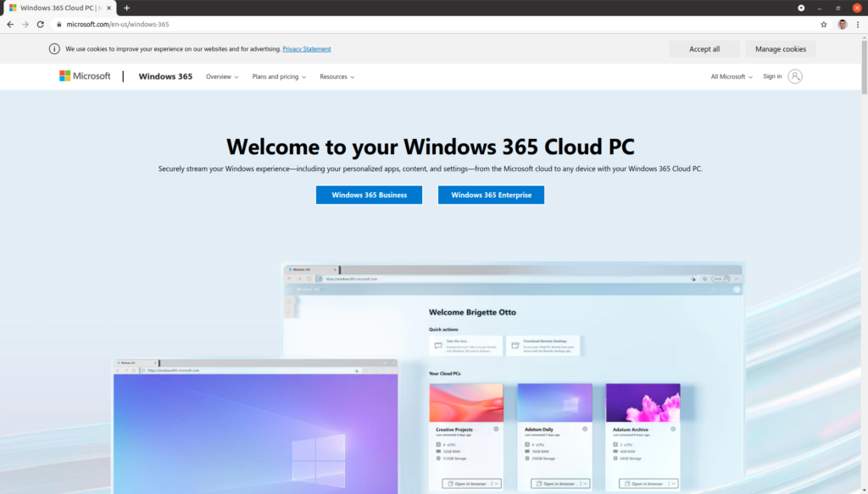Go back using the browser back arrow

click(x=10, y=25)
